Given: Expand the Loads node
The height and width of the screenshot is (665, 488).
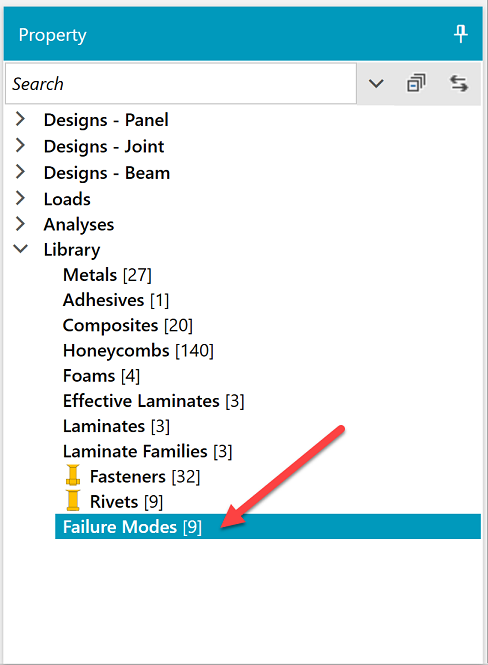Looking at the screenshot, I should [x=20, y=198].
